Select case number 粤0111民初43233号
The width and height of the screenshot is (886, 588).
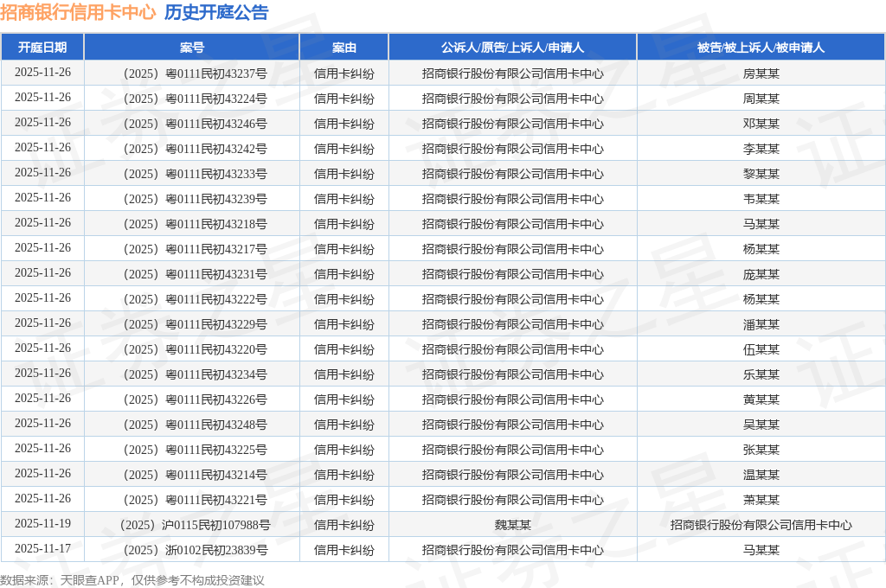(x=195, y=174)
